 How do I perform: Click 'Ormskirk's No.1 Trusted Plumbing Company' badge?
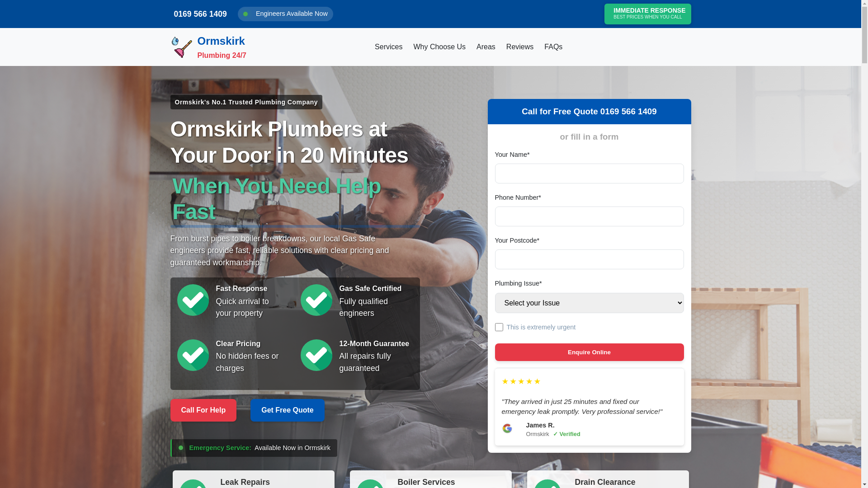[246, 102]
